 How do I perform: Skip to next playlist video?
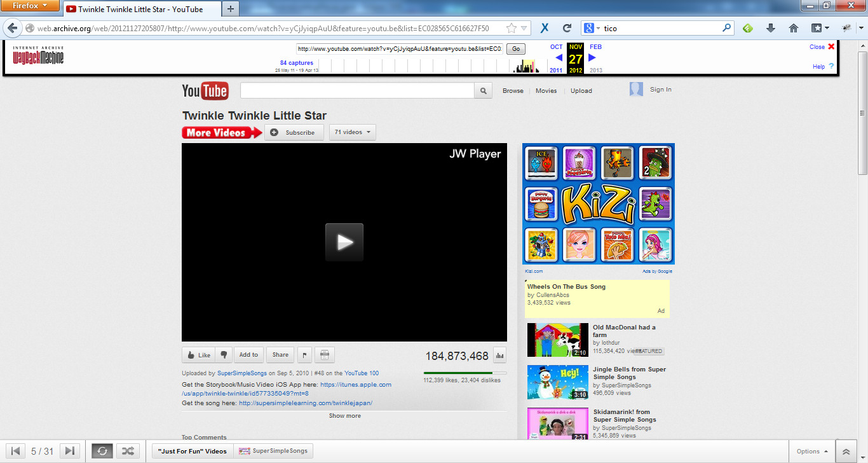click(70, 451)
